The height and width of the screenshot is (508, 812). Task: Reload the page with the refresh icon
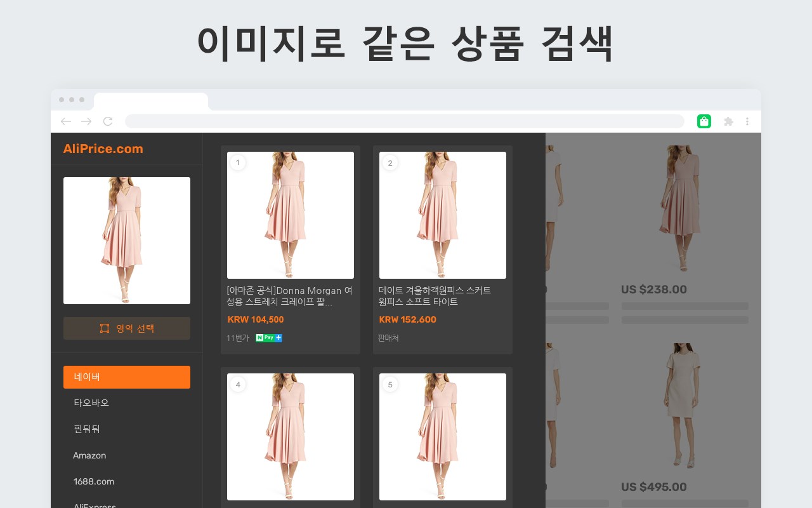[108, 121]
